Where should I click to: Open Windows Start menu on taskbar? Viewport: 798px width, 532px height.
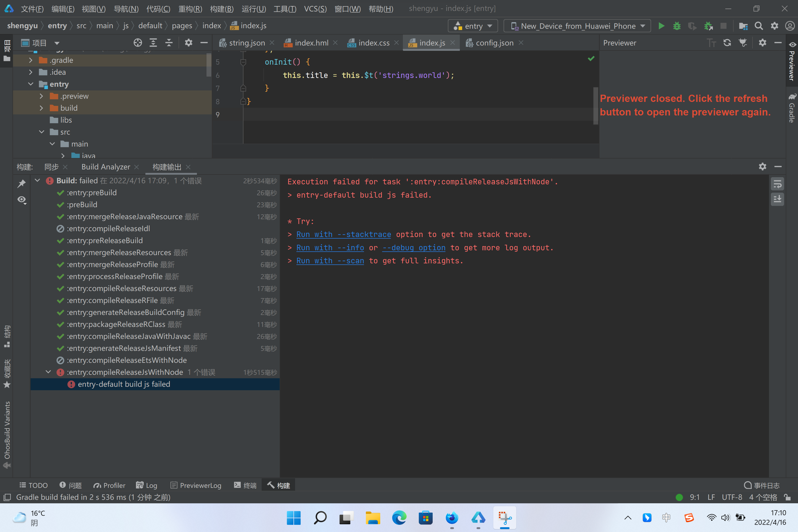click(293, 518)
